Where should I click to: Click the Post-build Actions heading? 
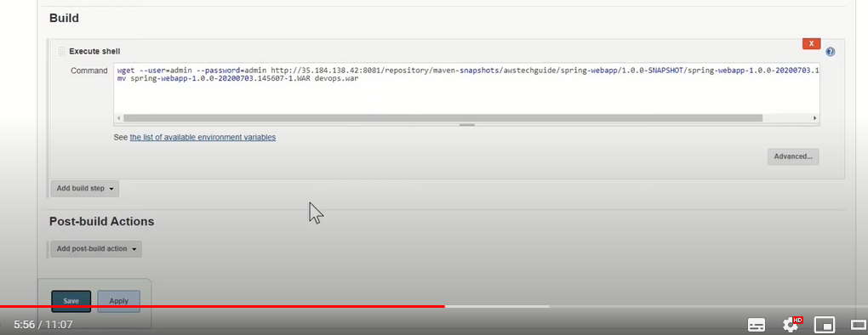[x=102, y=222]
